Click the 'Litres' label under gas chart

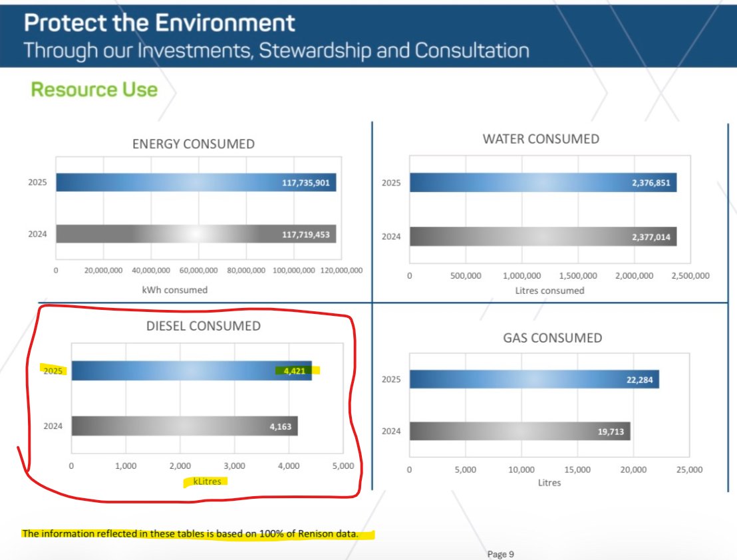[x=549, y=482]
